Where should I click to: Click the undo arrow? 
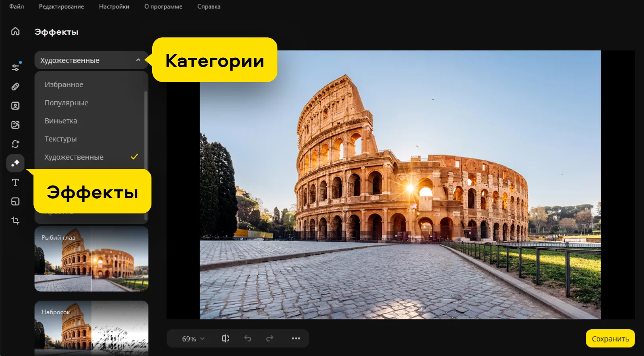click(247, 338)
